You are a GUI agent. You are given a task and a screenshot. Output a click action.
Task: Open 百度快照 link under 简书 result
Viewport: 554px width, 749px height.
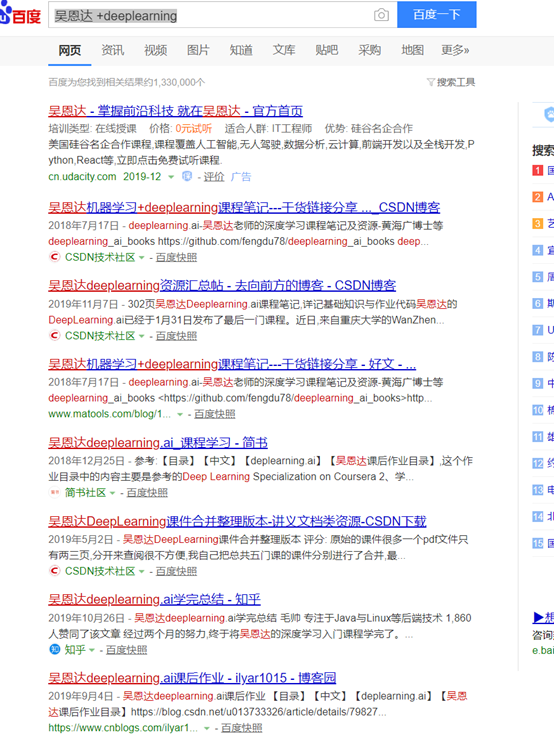point(147,492)
